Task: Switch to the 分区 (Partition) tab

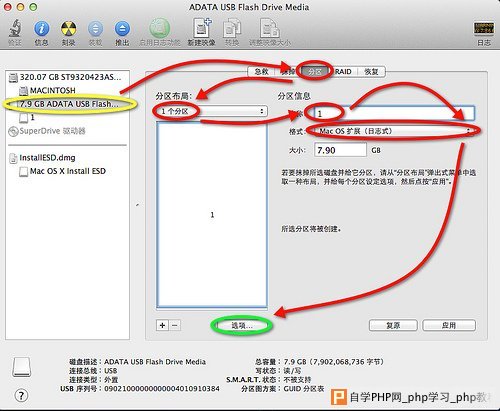Action: (315, 71)
